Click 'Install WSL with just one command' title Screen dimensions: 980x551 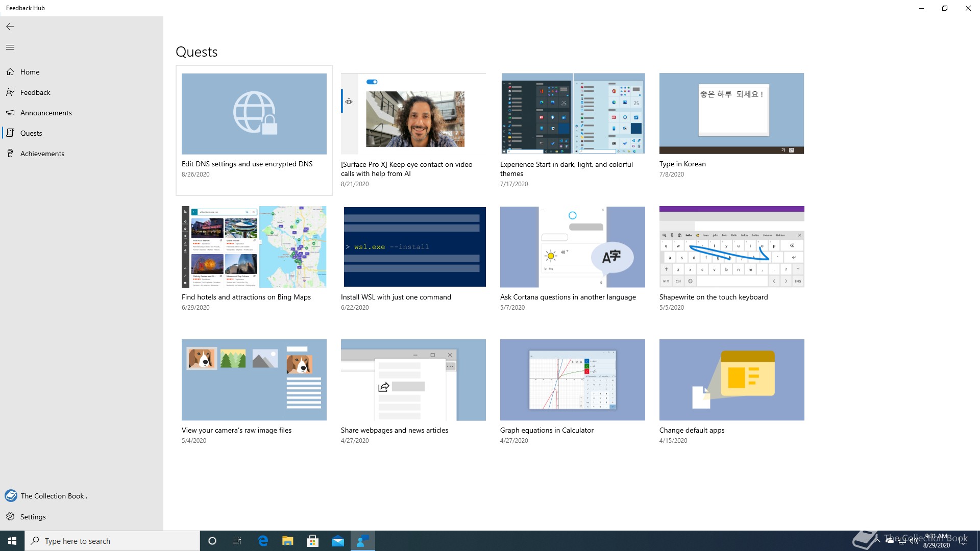396,297
